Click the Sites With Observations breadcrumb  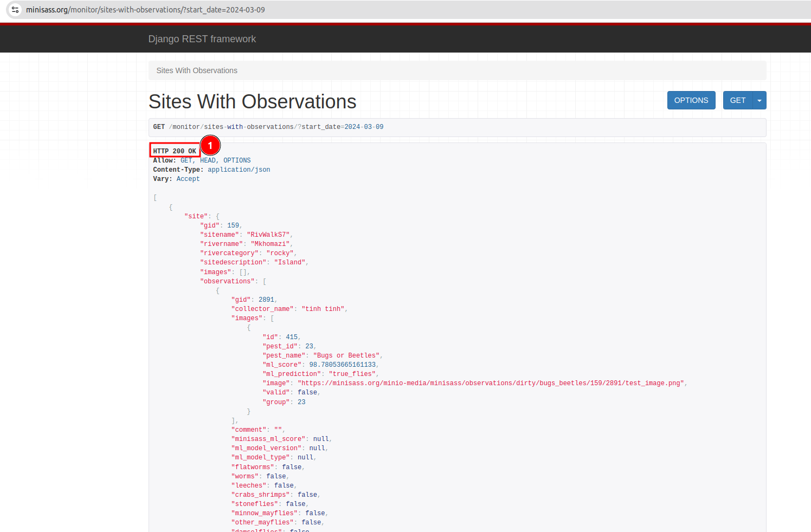[197, 70]
